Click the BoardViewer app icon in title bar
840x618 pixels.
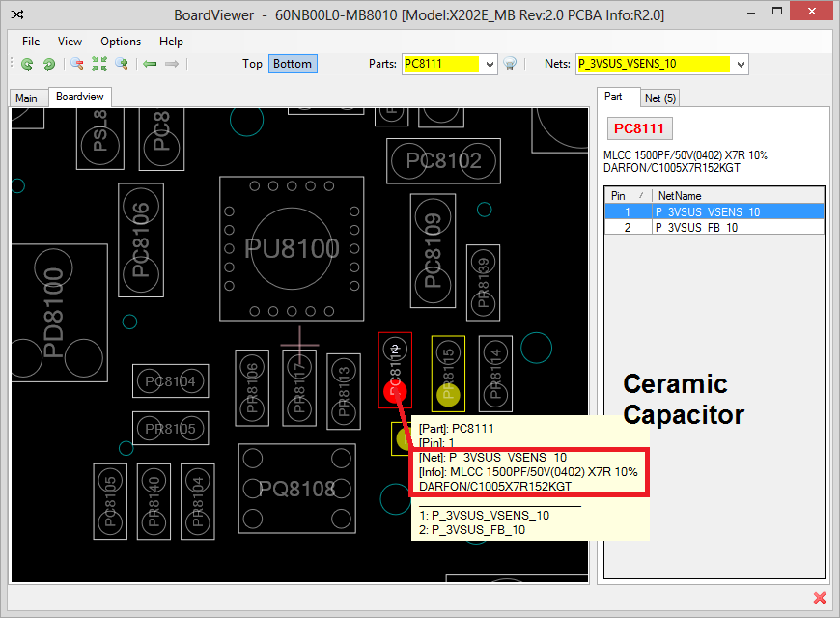pyautogui.click(x=17, y=14)
